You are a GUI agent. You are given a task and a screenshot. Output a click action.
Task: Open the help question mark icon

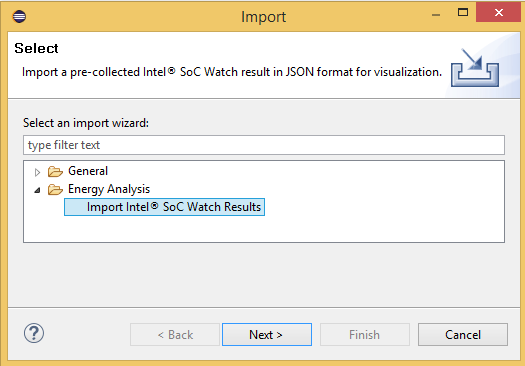[x=34, y=334]
